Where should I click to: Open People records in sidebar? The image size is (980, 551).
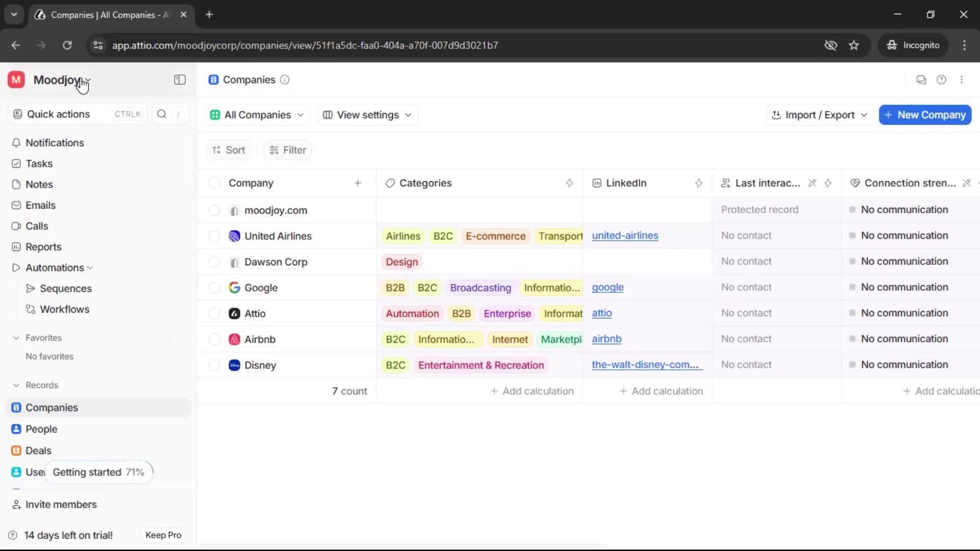[x=41, y=429]
